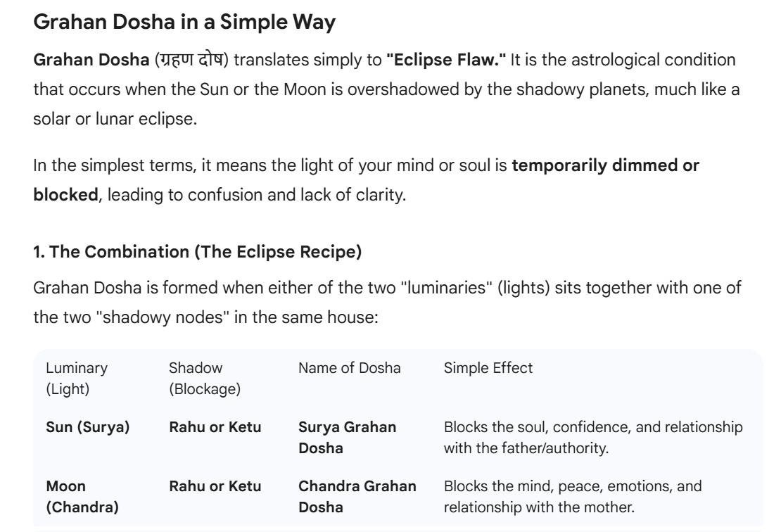Click the "Luminary (Light)" column header
781x532 pixels.
pyautogui.click(x=77, y=378)
